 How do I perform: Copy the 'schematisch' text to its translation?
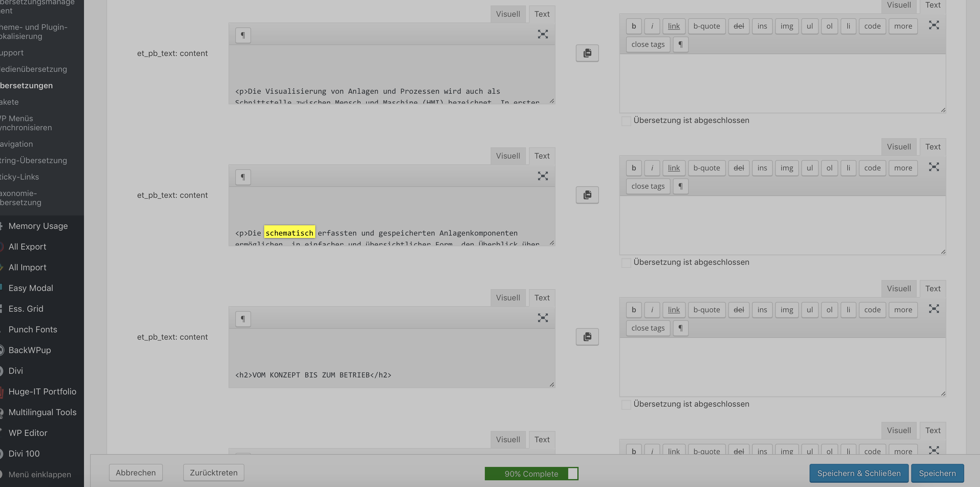pyautogui.click(x=587, y=195)
